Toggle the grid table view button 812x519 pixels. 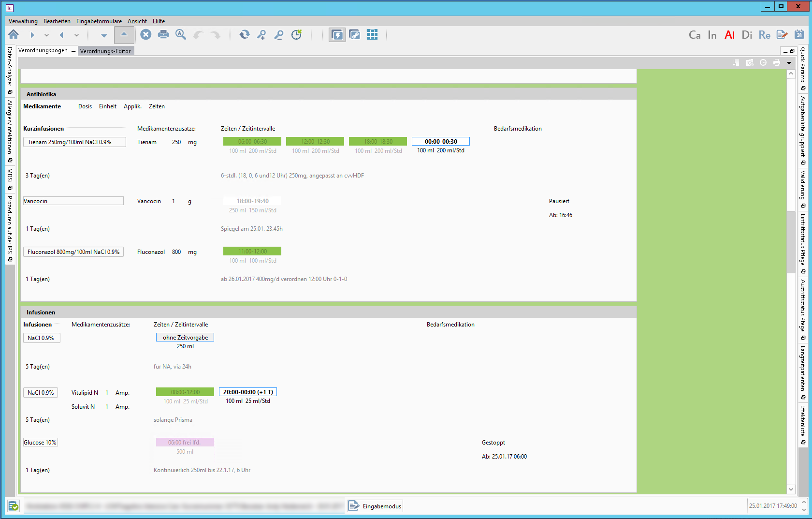pos(372,34)
